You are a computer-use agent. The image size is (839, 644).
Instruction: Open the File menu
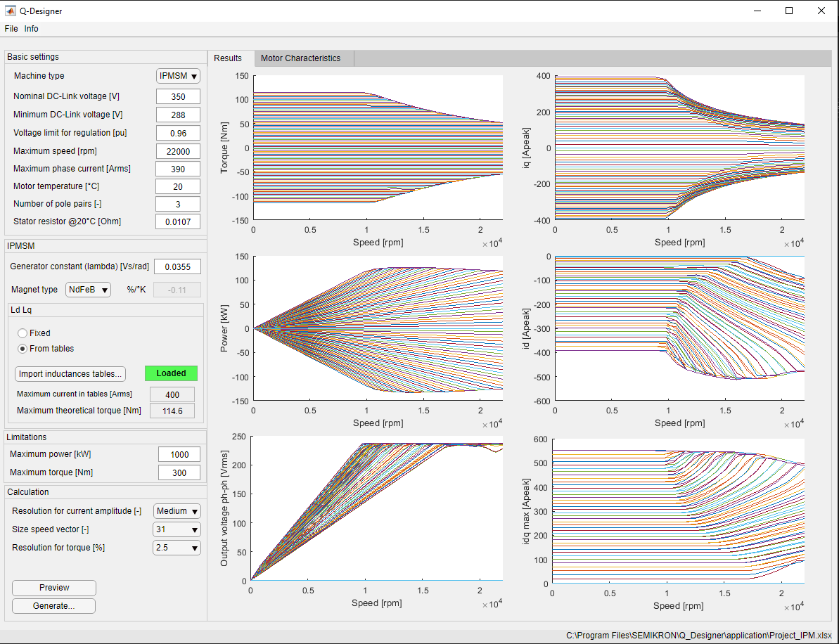(x=11, y=29)
